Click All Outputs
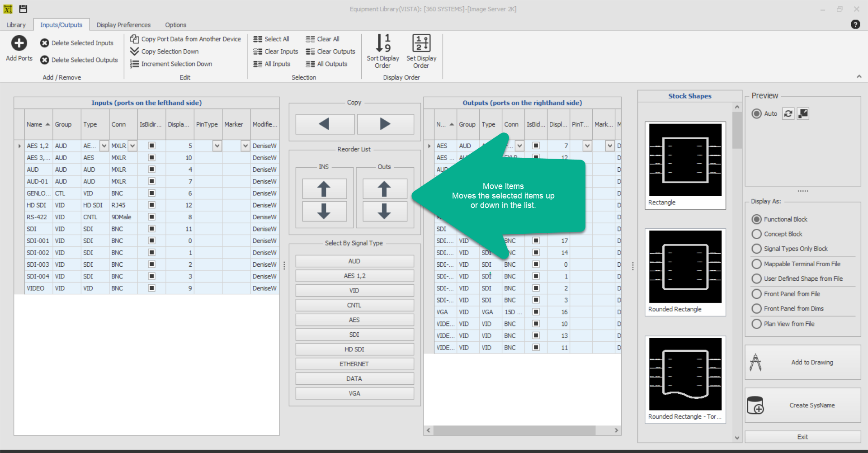This screenshot has height=453, width=868. point(326,64)
